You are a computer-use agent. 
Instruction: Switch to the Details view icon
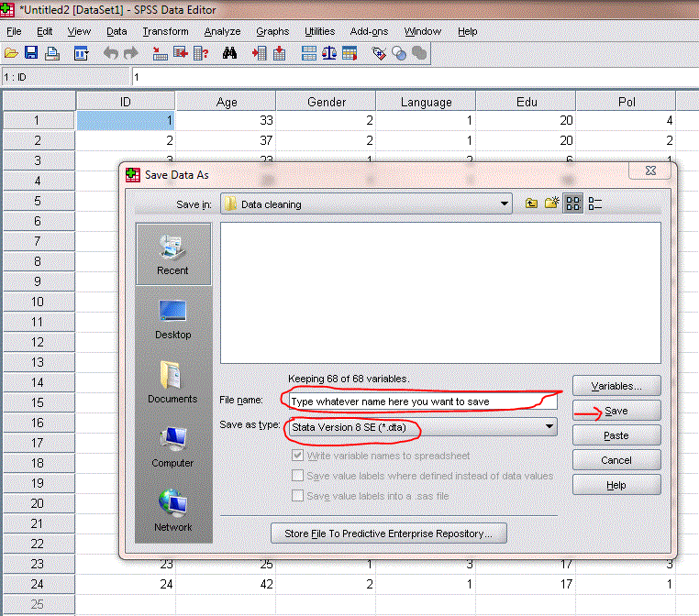[595, 203]
